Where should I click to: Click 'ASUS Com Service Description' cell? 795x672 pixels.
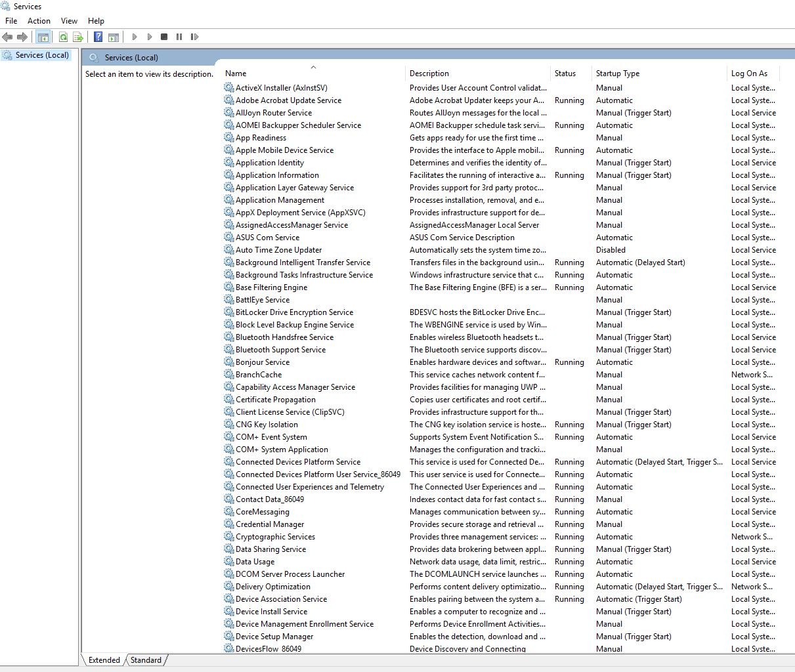point(462,238)
